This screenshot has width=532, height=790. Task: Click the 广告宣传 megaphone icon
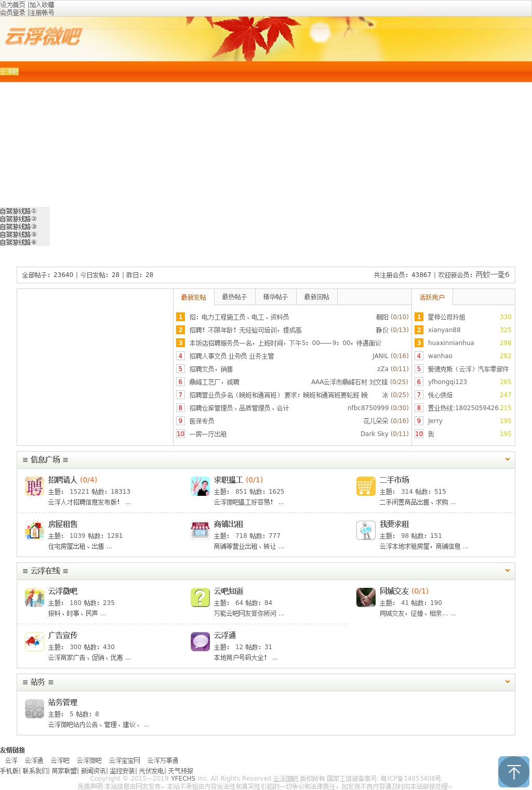[34, 642]
